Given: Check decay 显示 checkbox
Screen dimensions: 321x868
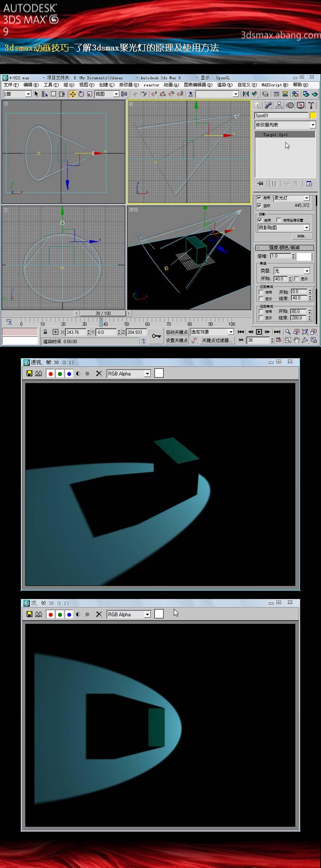Looking at the screenshot, I should click(297, 279).
